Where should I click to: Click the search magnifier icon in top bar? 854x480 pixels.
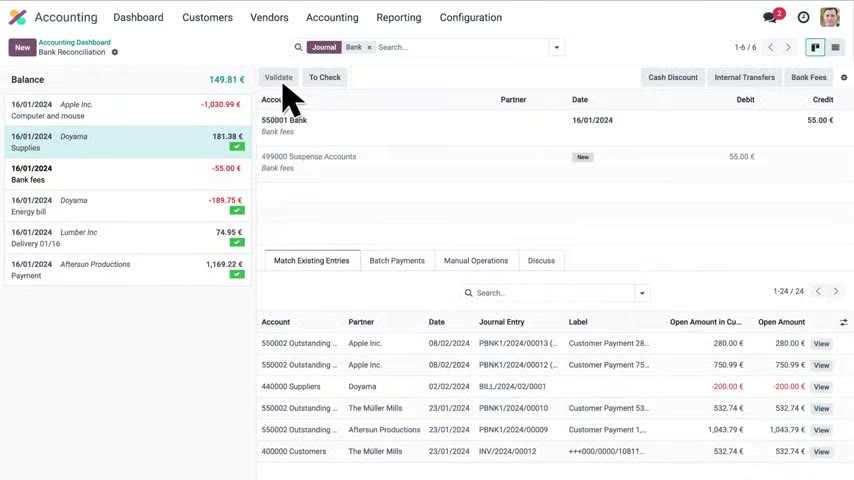click(x=298, y=47)
